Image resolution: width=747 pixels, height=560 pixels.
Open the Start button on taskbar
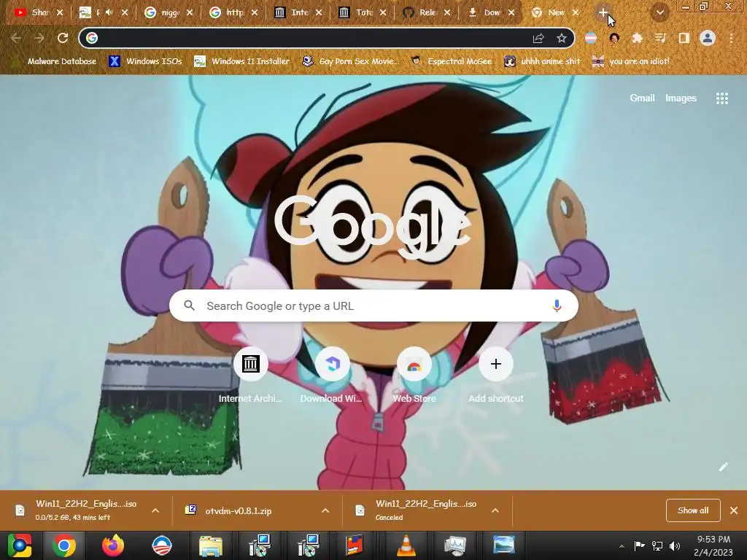20,545
